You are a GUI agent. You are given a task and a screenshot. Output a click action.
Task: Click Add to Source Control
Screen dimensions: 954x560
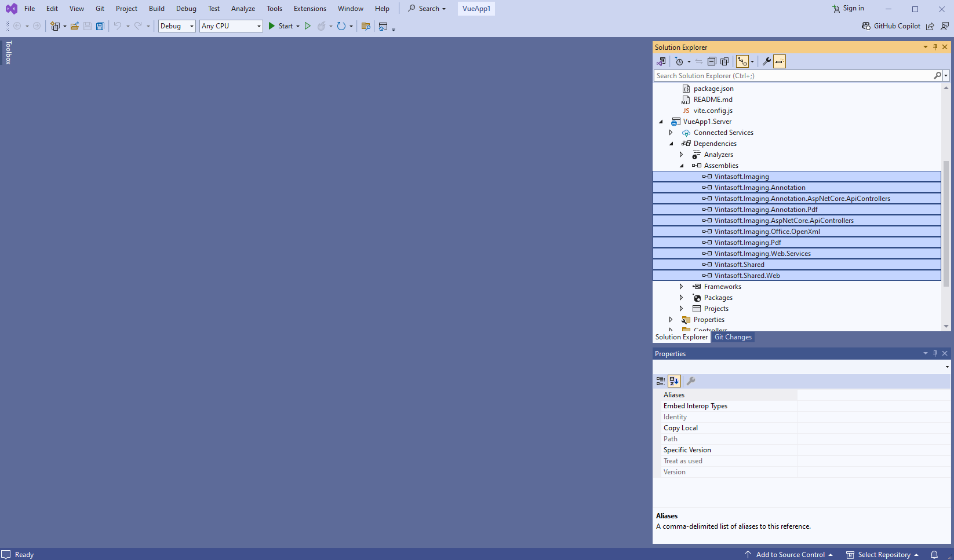[789, 554]
